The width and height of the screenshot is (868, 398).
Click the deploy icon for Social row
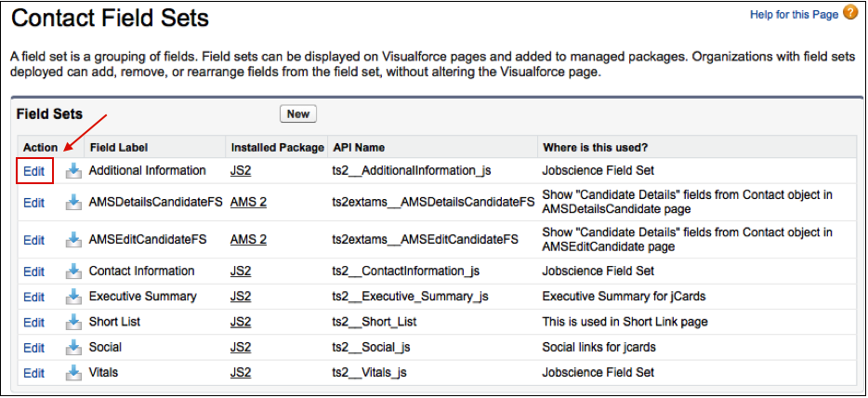pos(73,348)
